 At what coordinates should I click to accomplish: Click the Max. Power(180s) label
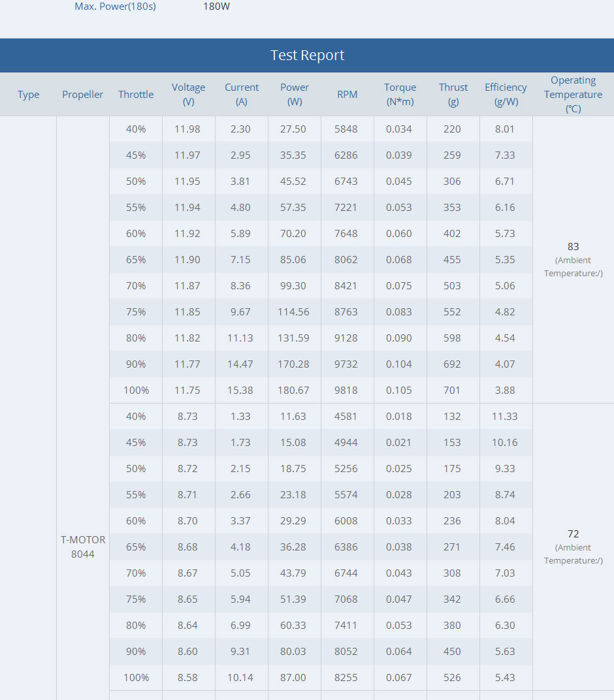coord(115,7)
